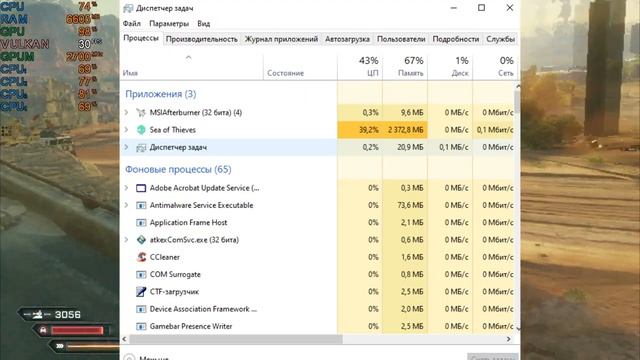Click the MSIAfterburner process icon
This screenshot has width=640, height=360.
pos(141,113)
